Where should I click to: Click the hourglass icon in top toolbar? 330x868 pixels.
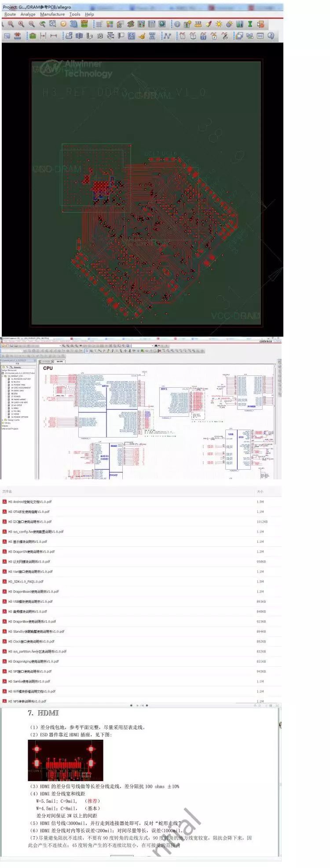pyautogui.click(x=250, y=24)
